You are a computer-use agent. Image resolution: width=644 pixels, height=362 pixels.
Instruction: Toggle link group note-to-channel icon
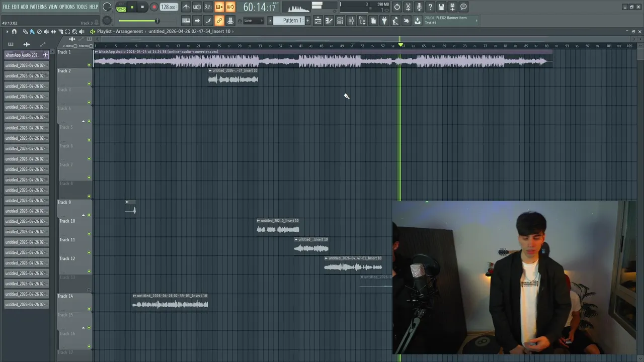point(219,21)
